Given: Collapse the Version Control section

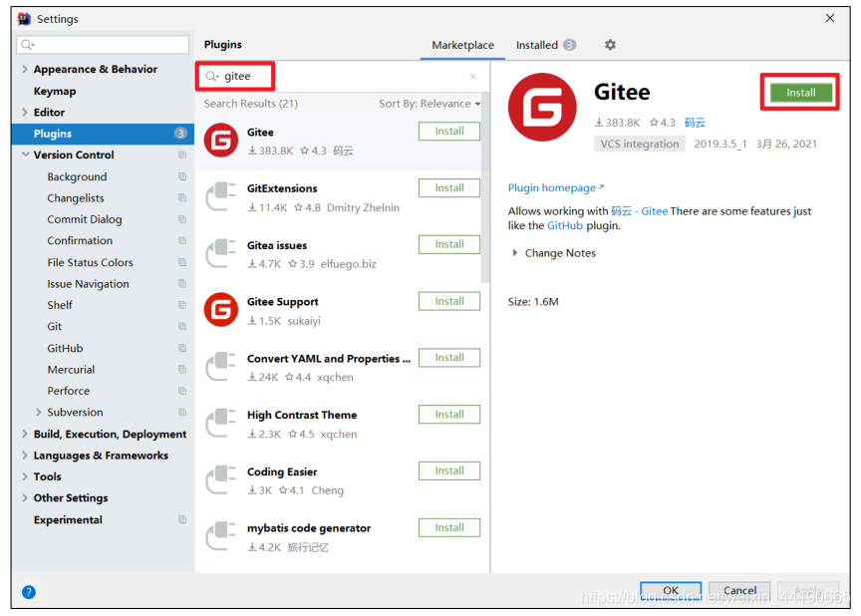Looking at the screenshot, I should (25, 154).
